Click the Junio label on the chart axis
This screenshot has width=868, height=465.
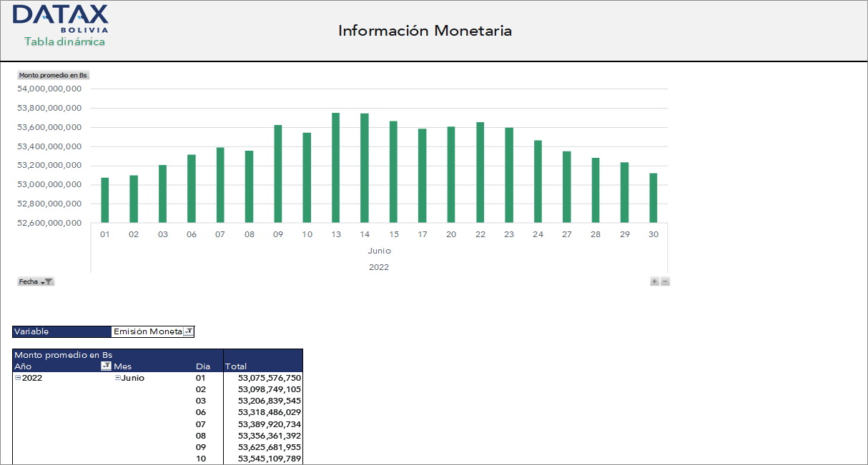379,251
